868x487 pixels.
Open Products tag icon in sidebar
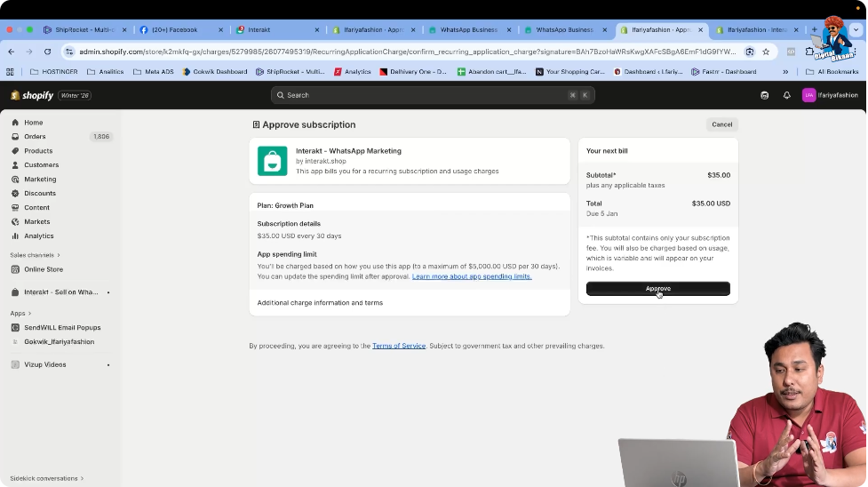[x=15, y=151]
